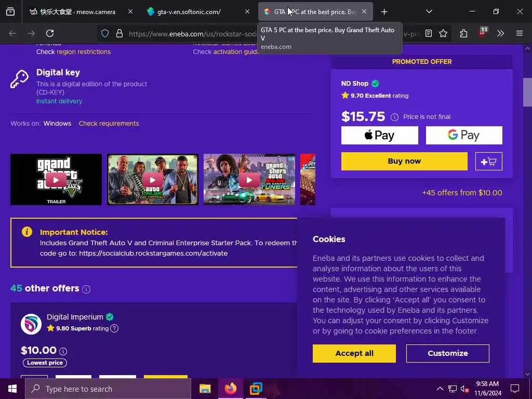Show hidden system tray icons

(440, 389)
